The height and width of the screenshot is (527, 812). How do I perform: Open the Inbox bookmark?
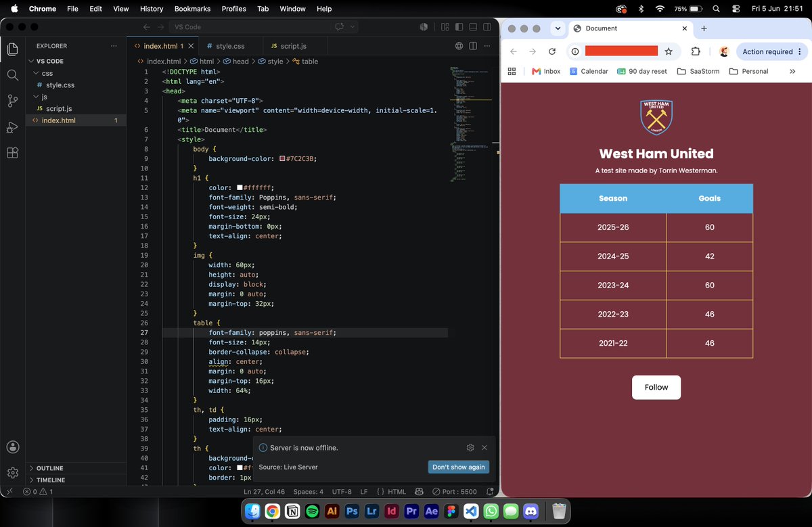546,71
